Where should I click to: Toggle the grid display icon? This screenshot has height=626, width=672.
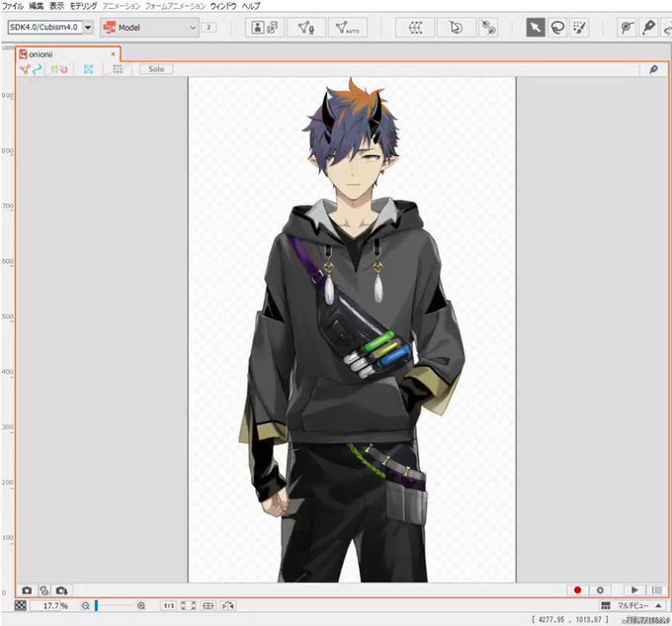118,69
